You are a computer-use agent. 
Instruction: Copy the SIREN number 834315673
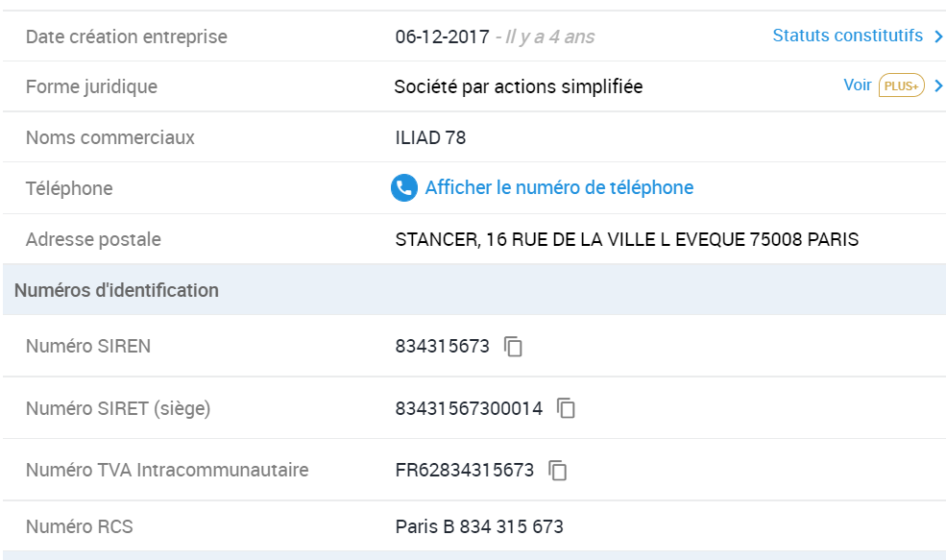point(513,347)
